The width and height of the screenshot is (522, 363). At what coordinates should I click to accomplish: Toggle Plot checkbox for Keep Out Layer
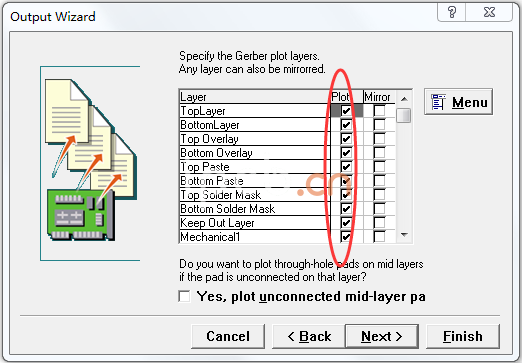click(x=346, y=223)
